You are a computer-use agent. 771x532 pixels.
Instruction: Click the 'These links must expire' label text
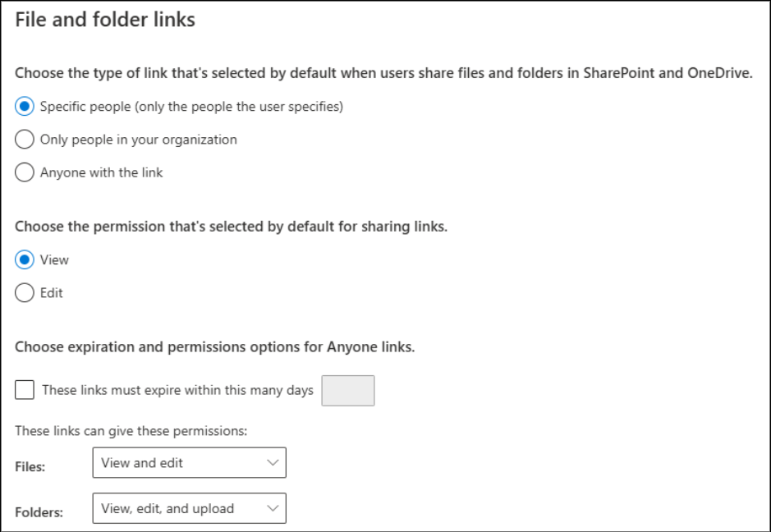(x=177, y=390)
